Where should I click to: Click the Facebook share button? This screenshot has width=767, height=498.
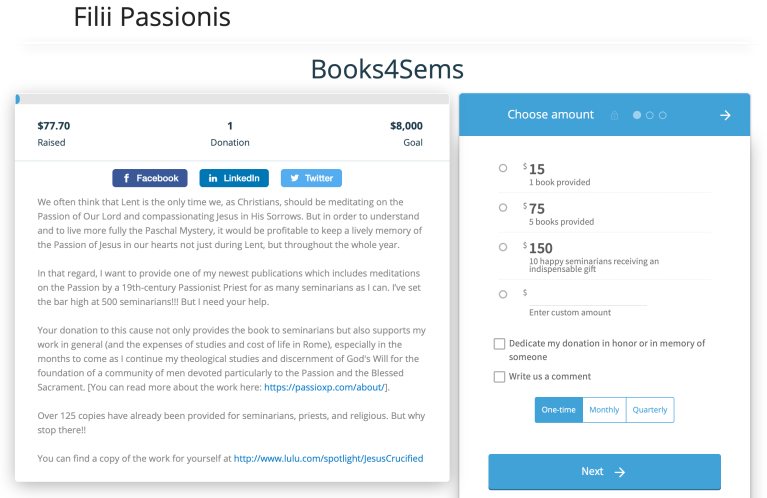(x=150, y=178)
